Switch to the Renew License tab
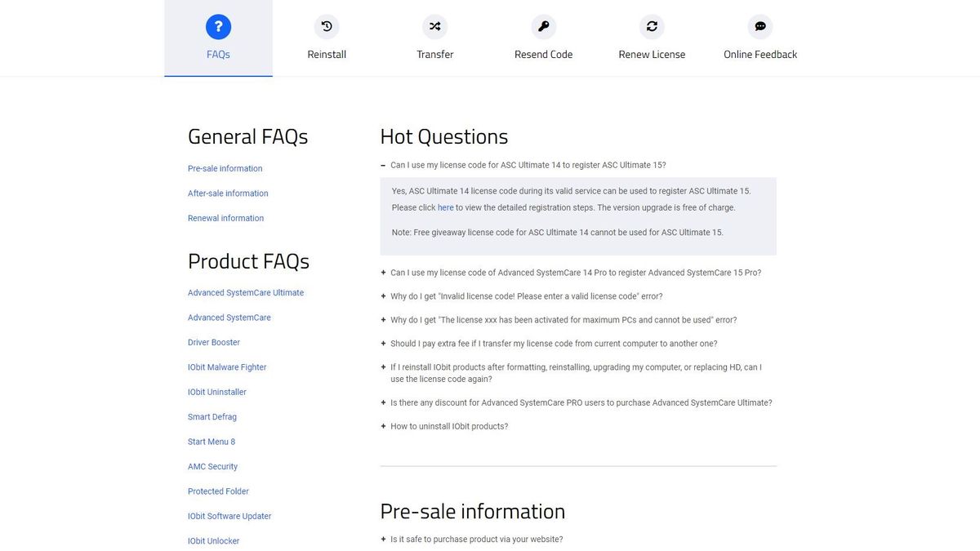This screenshot has height=551, width=980. (652, 54)
